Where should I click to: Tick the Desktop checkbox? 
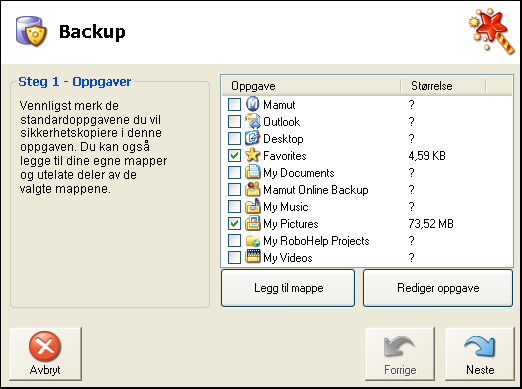coord(234,139)
